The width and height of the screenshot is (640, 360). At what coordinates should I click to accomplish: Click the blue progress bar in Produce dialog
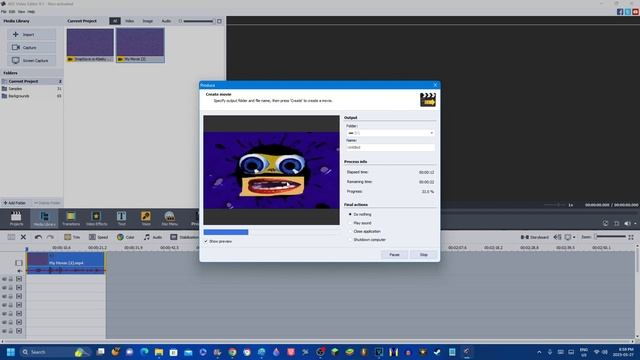(226, 232)
